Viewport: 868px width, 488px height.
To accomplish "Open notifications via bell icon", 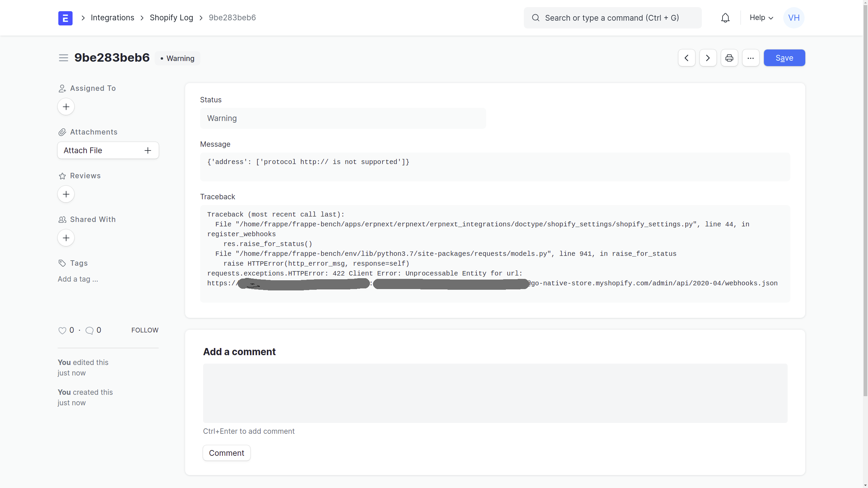I will coord(725,18).
